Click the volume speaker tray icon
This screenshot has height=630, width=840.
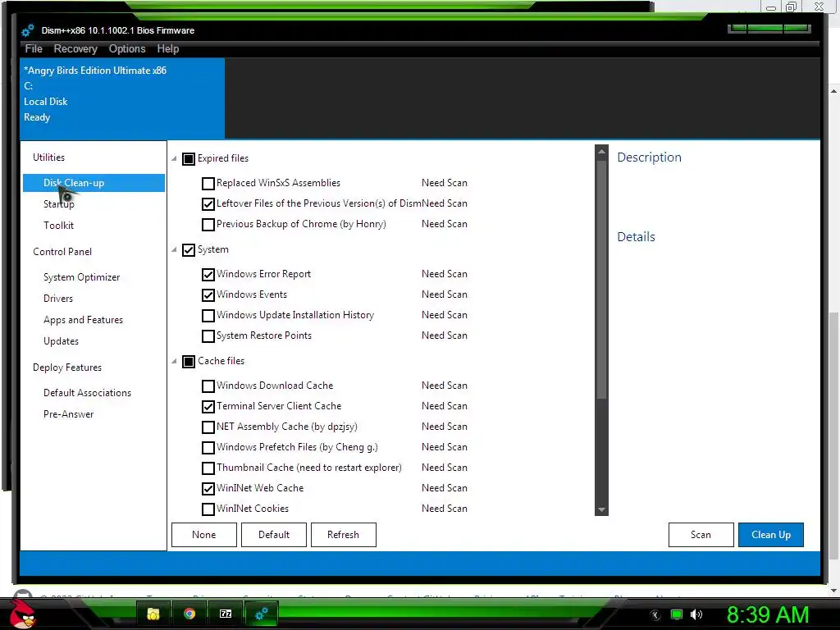click(696, 614)
